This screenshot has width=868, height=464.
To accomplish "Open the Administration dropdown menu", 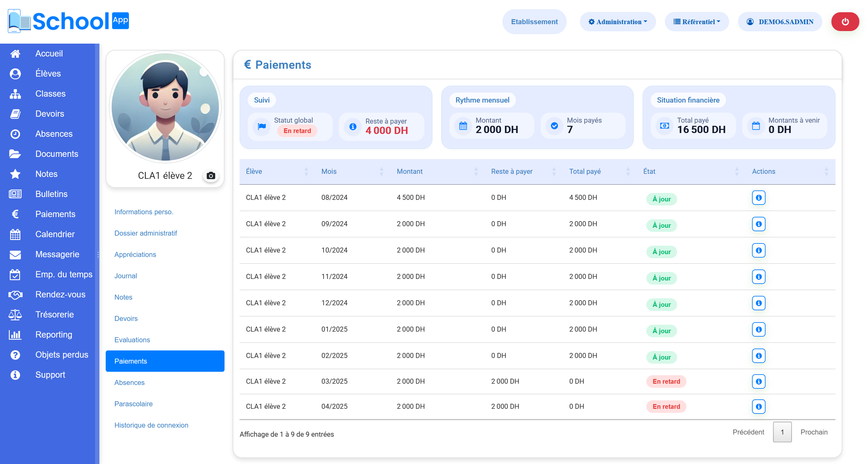I will pyautogui.click(x=617, y=21).
